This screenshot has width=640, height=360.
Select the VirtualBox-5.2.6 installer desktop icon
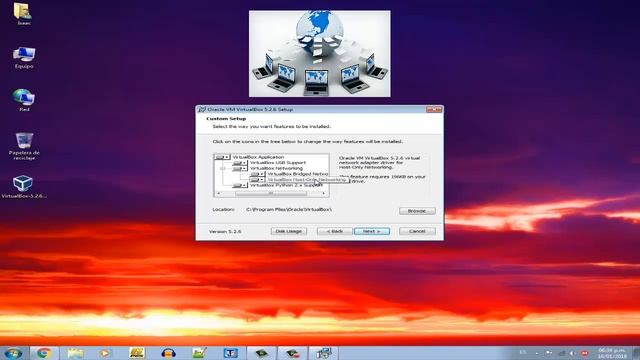(24, 187)
